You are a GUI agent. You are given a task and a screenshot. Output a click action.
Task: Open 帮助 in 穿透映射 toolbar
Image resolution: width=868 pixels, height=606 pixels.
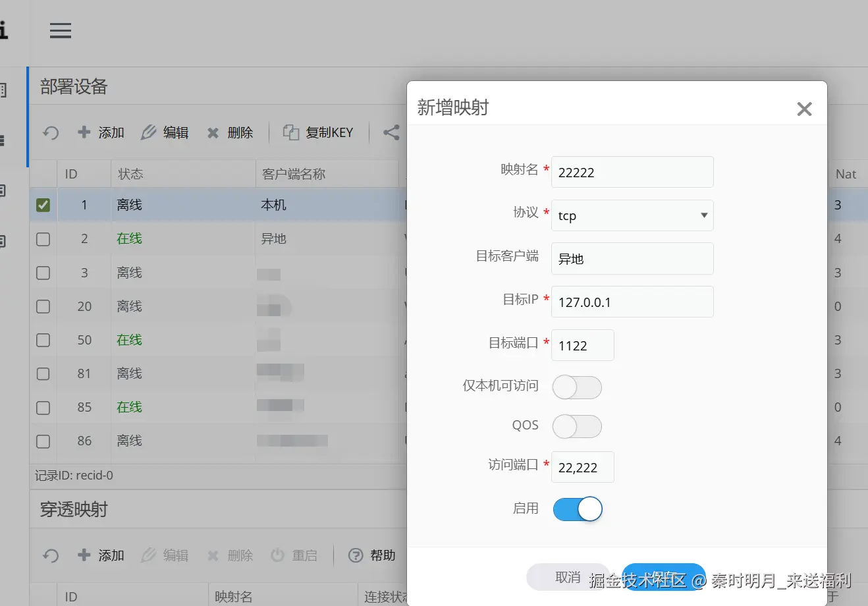(372, 555)
